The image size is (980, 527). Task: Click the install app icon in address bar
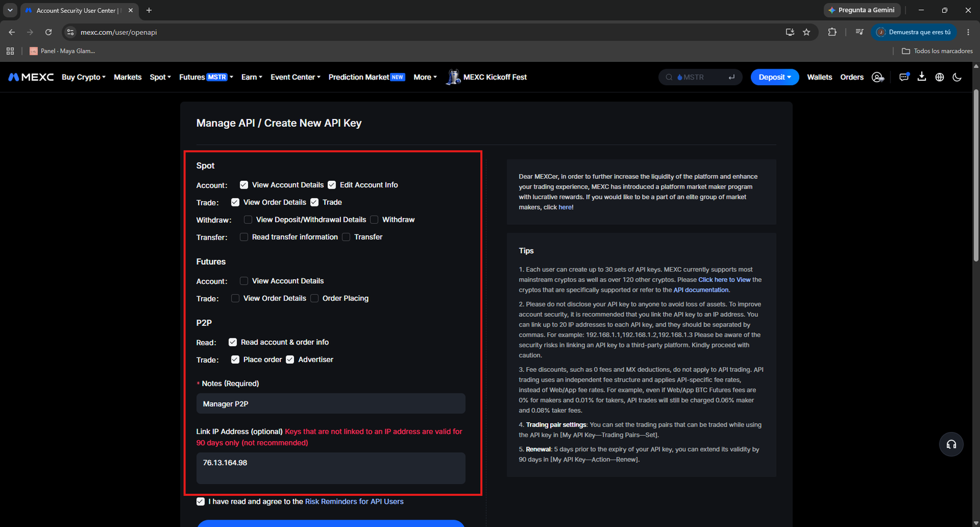point(790,32)
